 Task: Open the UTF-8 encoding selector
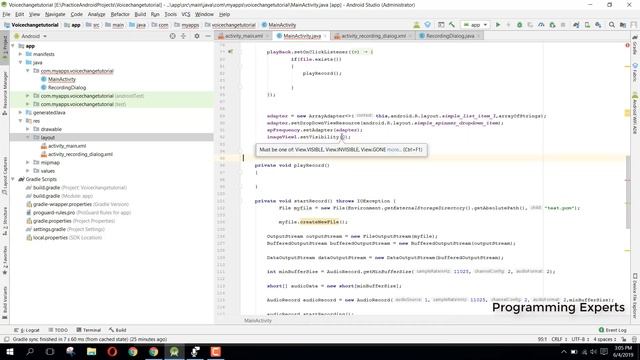pyautogui.click(x=580, y=339)
